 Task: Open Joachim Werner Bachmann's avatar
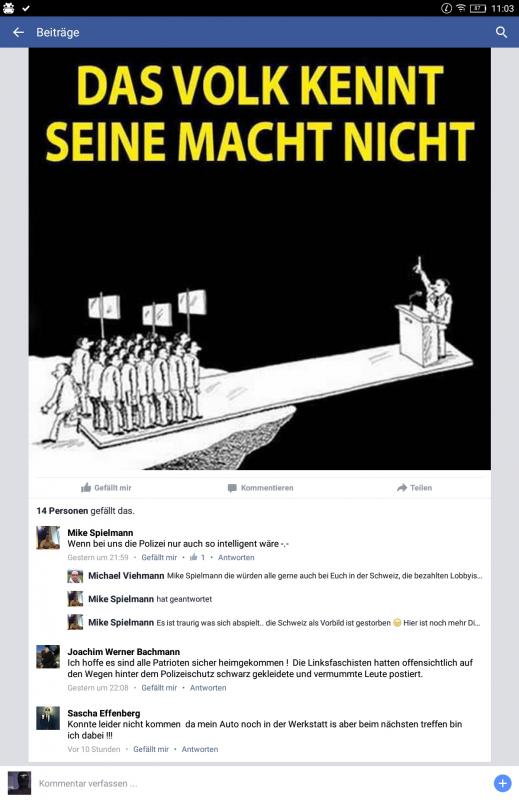click(48, 657)
